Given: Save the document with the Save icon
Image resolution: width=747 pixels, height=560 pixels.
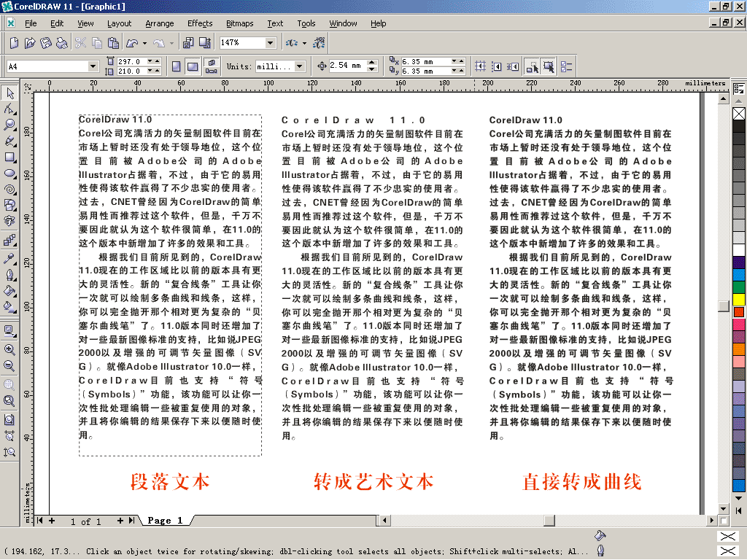Looking at the screenshot, I should coord(46,43).
